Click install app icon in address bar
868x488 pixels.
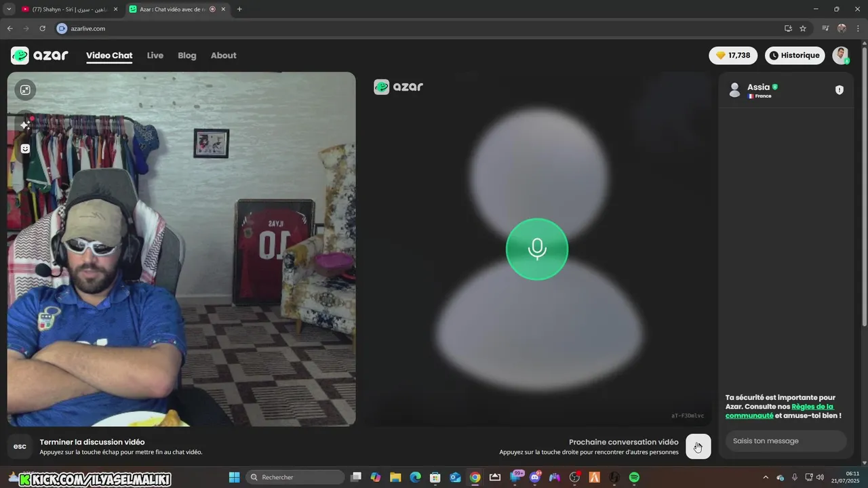coord(788,28)
